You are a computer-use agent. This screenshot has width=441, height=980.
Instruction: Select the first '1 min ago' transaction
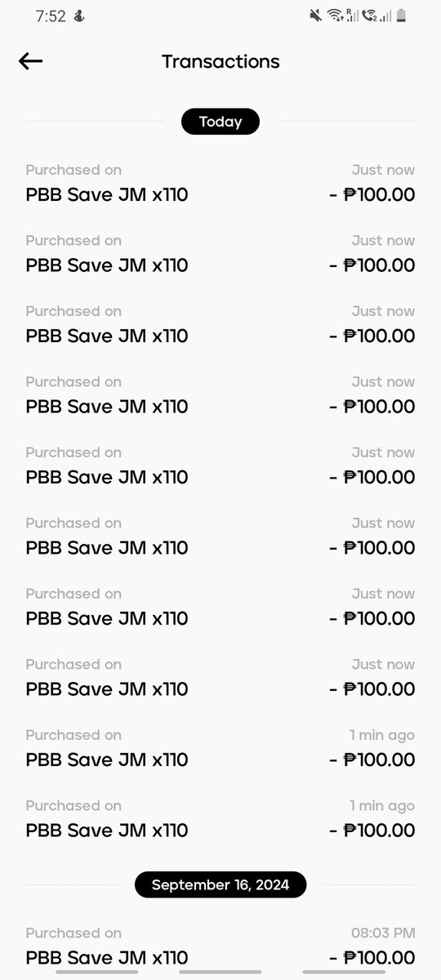tap(220, 748)
